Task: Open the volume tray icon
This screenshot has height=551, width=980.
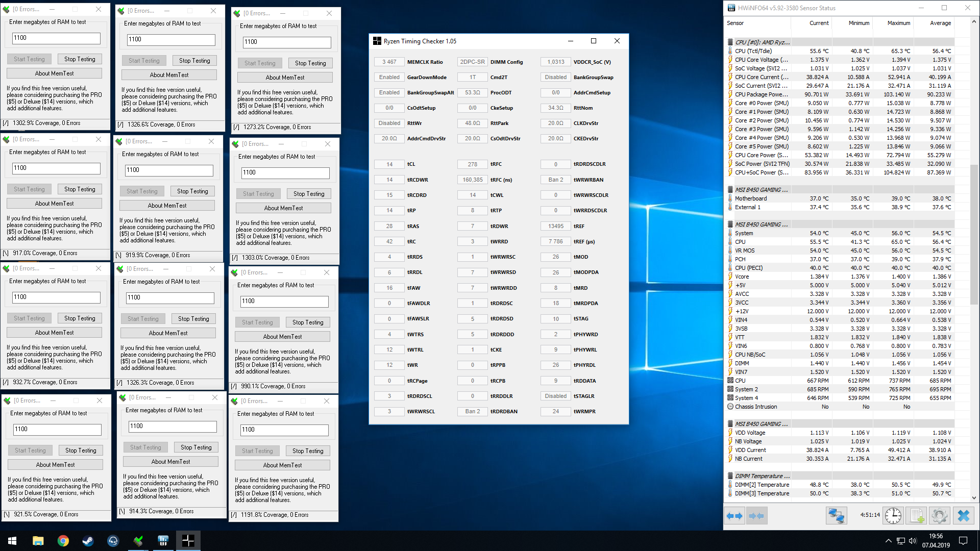Action: pos(913,541)
